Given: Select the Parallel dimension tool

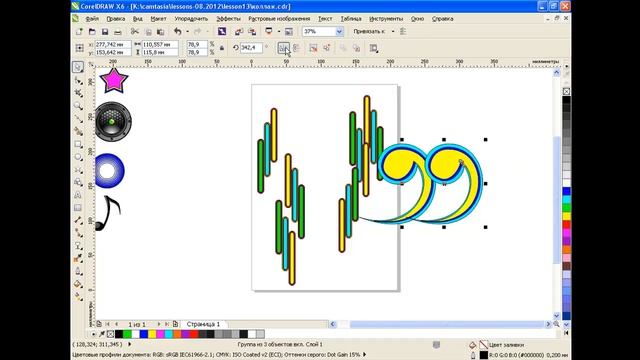Looking at the screenshot, I should coord(78,220).
